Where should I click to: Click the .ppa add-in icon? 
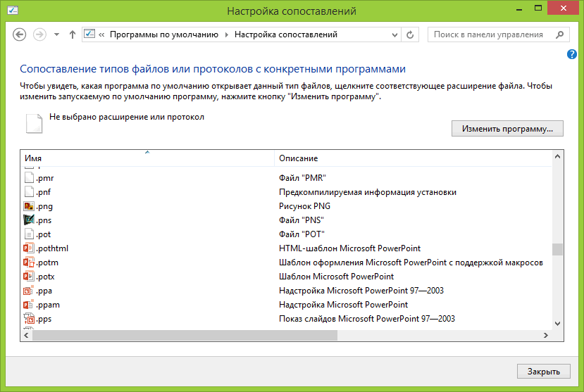click(29, 291)
